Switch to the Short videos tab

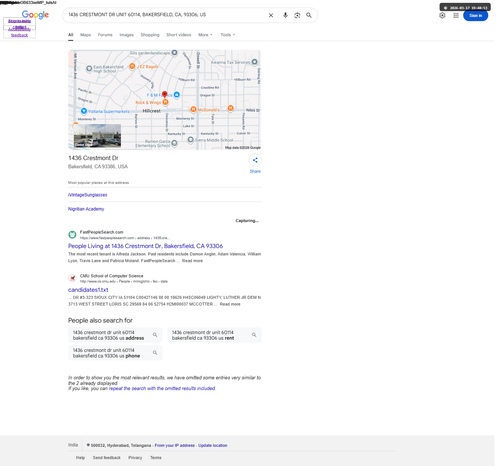[179, 35]
